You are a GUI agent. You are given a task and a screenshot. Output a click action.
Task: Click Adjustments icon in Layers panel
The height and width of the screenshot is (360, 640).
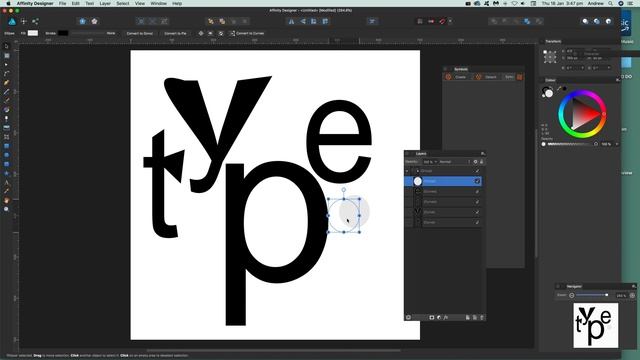coord(439,317)
